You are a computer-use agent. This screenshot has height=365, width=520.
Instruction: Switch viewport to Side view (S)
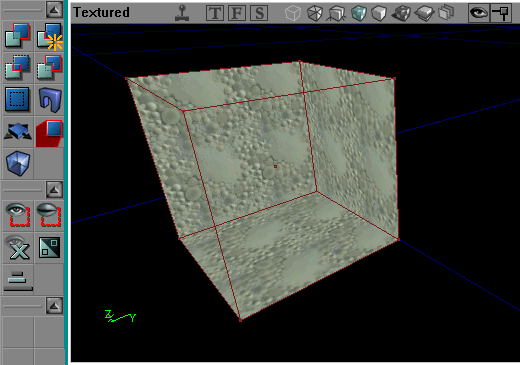click(259, 13)
